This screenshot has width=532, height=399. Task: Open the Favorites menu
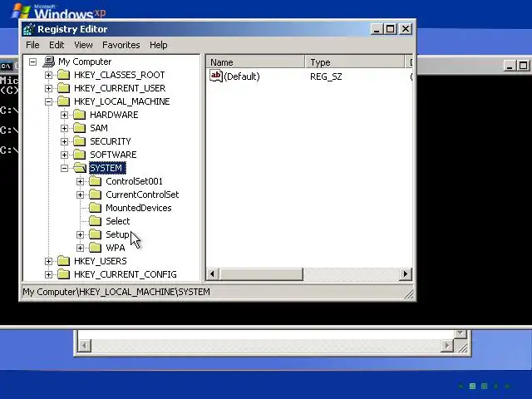click(x=121, y=45)
